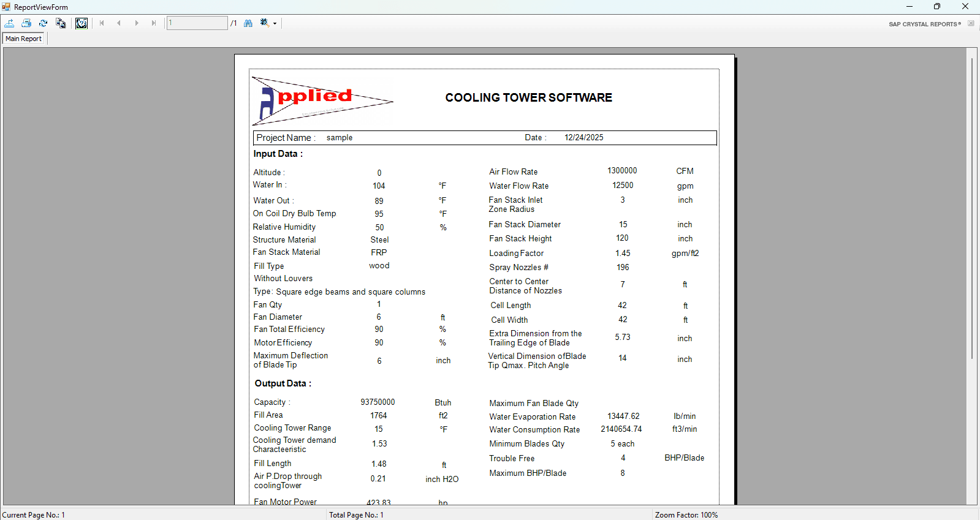Click Water Flow Rate value 12500
The height and width of the screenshot is (520, 980).
pos(623,186)
